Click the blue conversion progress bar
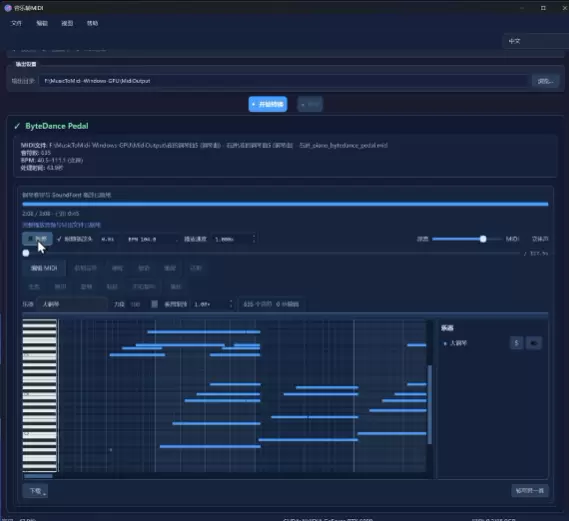The image size is (569, 521). [x=285, y=204]
